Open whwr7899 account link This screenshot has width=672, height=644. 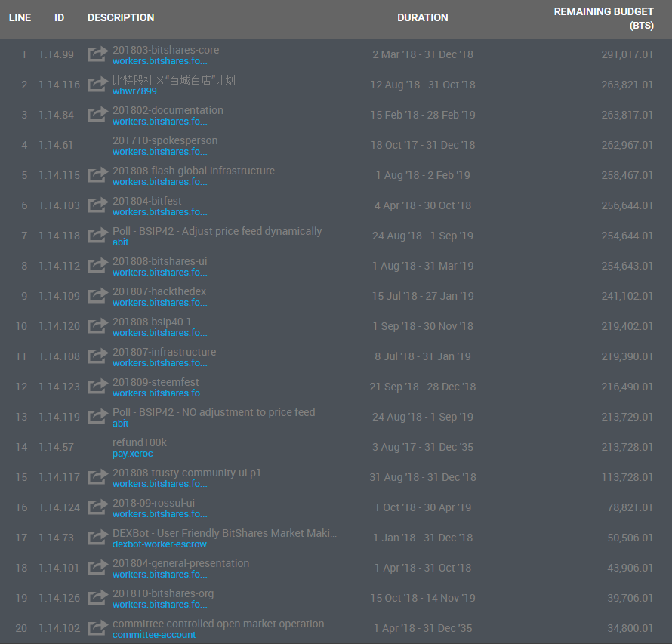[x=134, y=91]
